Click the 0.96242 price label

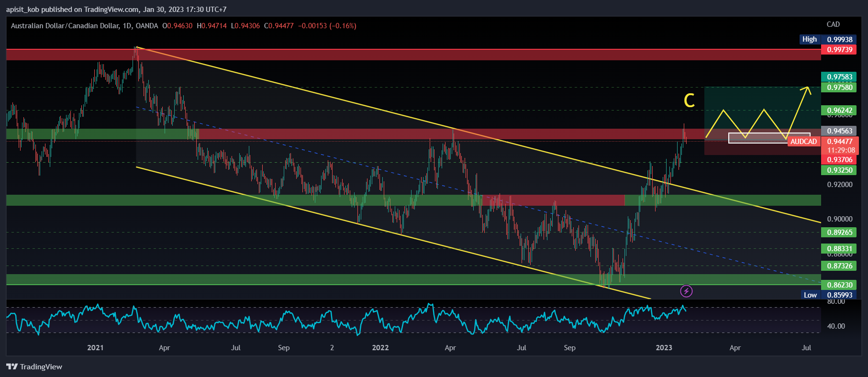tap(840, 110)
